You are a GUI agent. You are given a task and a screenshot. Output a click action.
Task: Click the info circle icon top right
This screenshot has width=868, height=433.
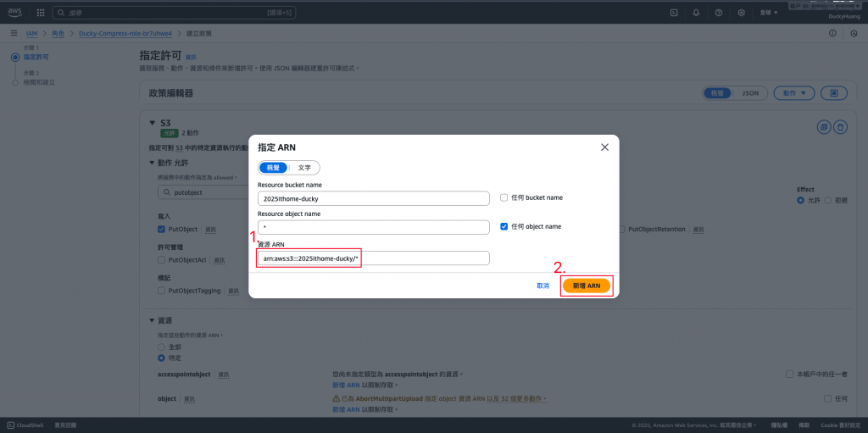(832, 34)
